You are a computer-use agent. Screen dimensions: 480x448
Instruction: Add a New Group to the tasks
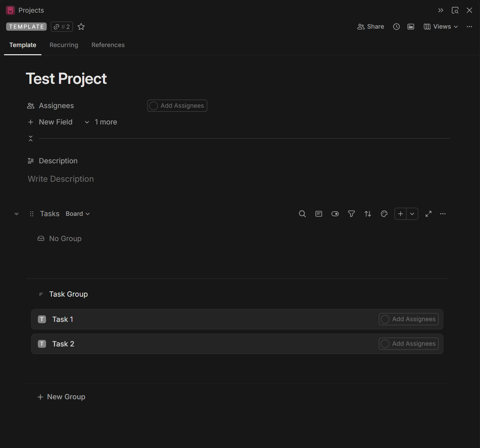[x=61, y=397]
